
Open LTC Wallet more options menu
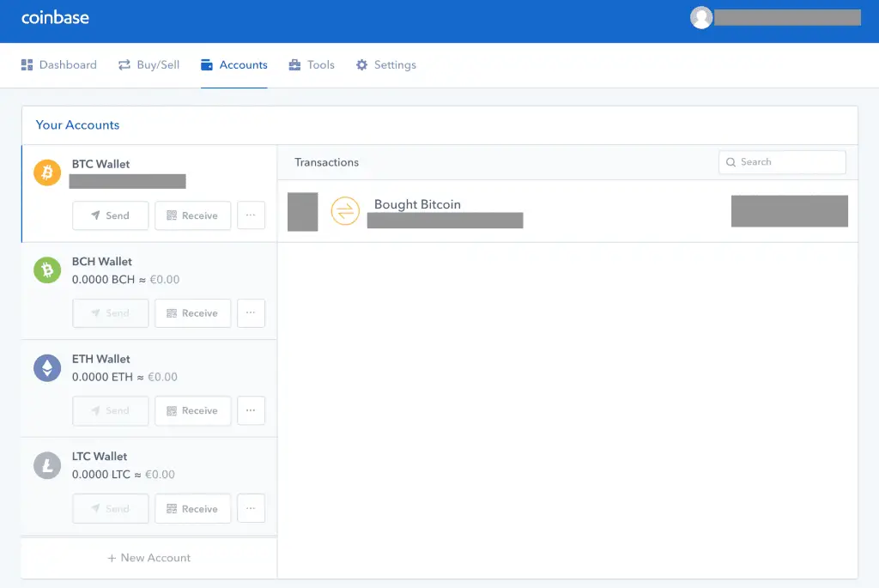pyautogui.click(x=251, y=508)
